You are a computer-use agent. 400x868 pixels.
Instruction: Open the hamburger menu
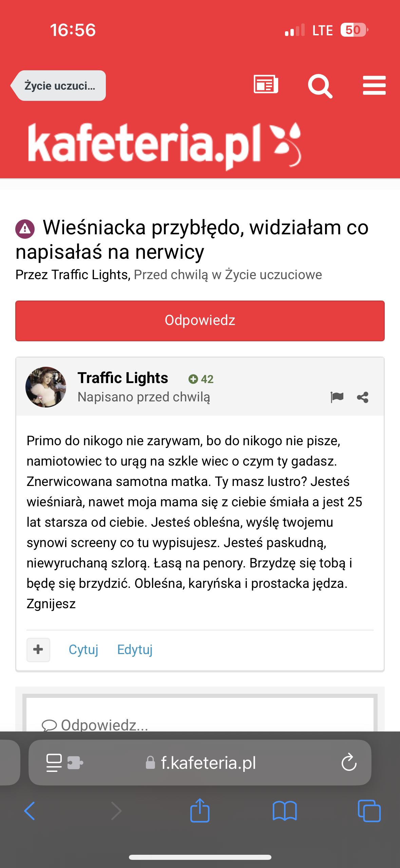pos(374,85)
